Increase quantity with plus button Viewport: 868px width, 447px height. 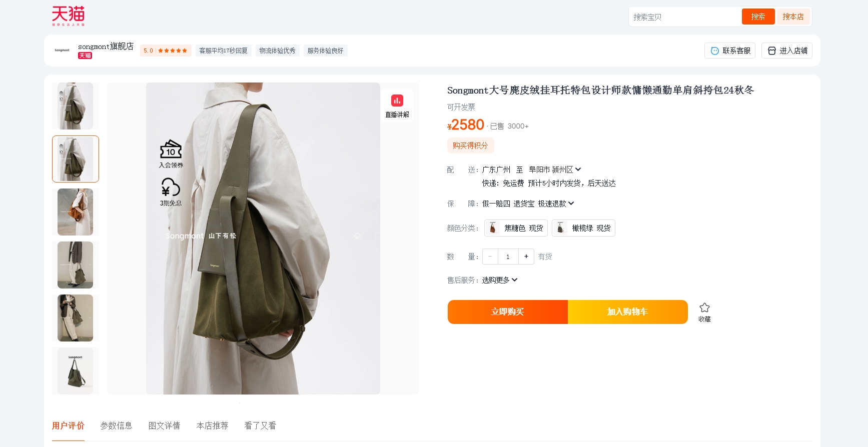[x=526, y=256]
